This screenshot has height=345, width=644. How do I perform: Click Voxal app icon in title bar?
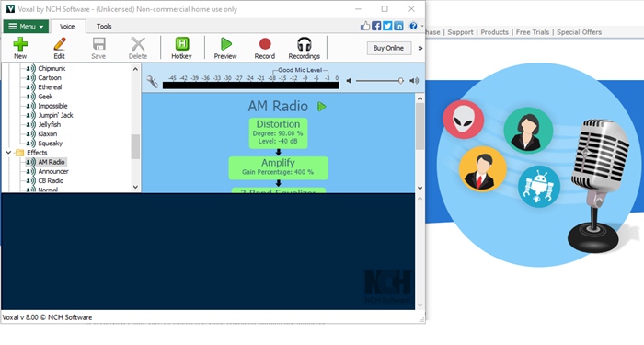pos(10,8)
